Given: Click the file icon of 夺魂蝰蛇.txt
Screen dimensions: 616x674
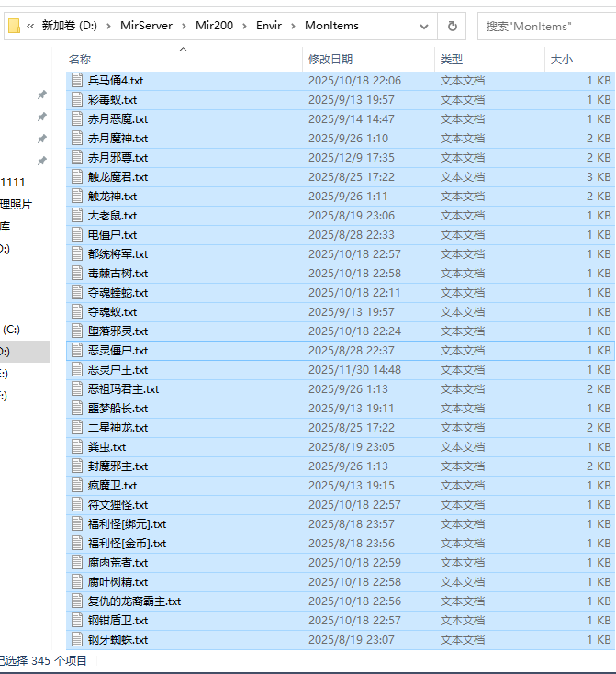Looking at the screenshot, I should coord(77,293).
